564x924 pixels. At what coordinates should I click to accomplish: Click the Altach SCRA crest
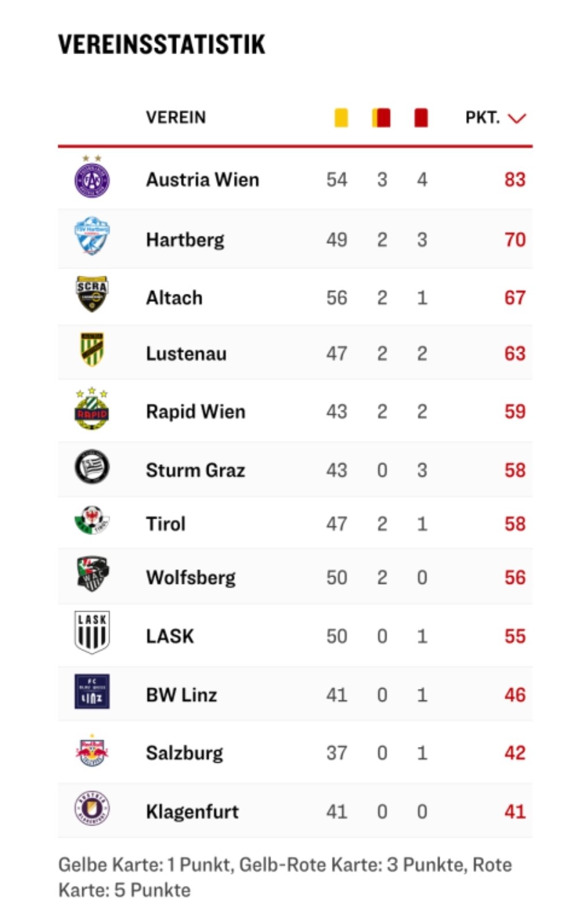[92, 294]
